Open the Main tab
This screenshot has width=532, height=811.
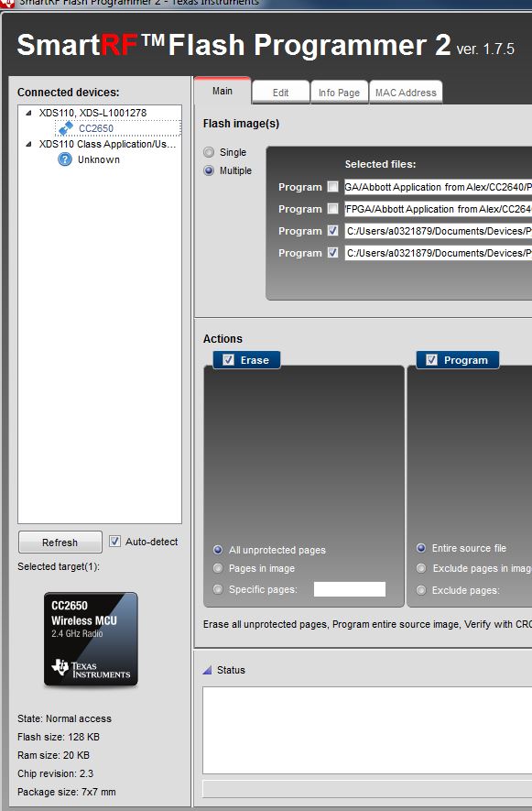[x=223, y=91]
